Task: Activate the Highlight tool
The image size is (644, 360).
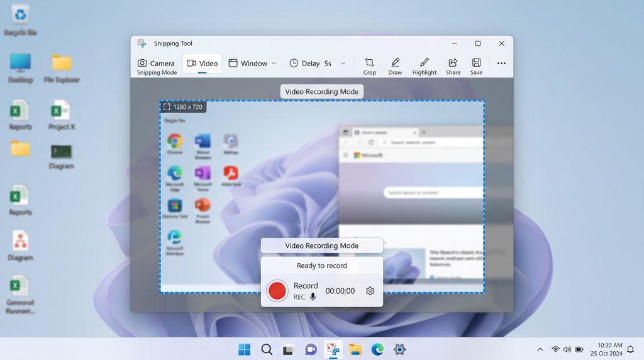Action: pos(425,66)
